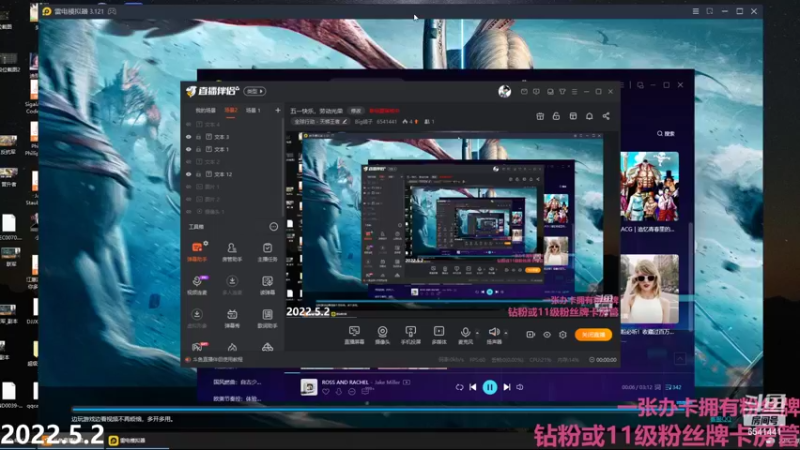This screenshot has width=800, height=450.
Task: Show the hidden 文本 4 layer
Action: point(188,124)
